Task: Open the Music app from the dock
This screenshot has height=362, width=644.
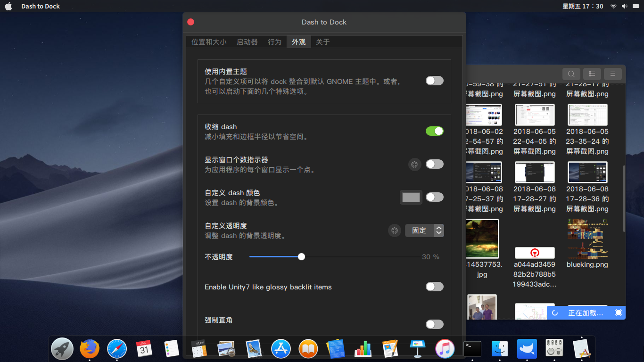Action: [445, 349]
